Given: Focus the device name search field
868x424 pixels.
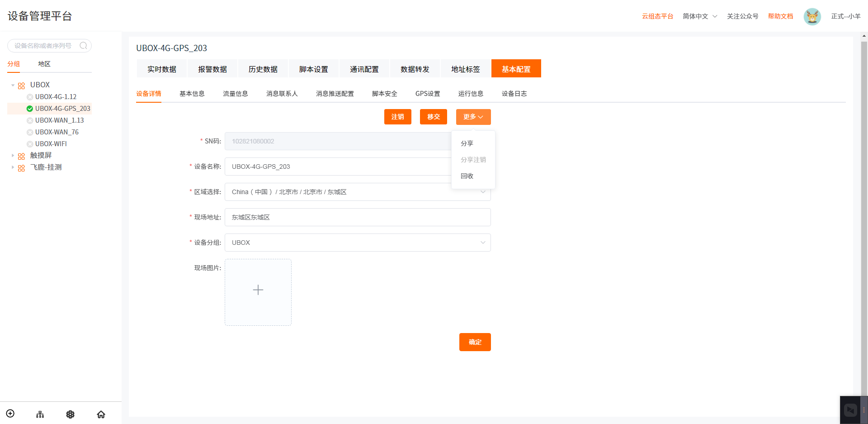Looking at the screenshot, I should coord(49,46).
